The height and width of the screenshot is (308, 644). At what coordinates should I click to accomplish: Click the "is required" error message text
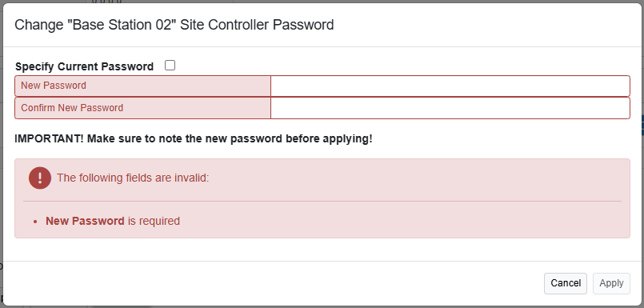tap(154, 221)
